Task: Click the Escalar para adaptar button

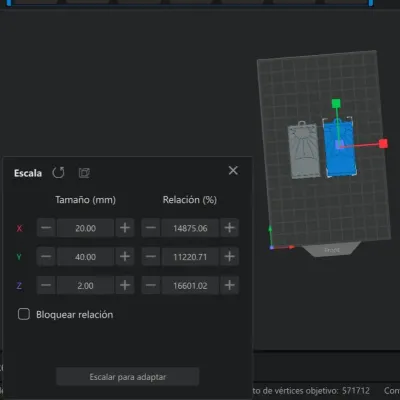Action: [x=128, y=377]
